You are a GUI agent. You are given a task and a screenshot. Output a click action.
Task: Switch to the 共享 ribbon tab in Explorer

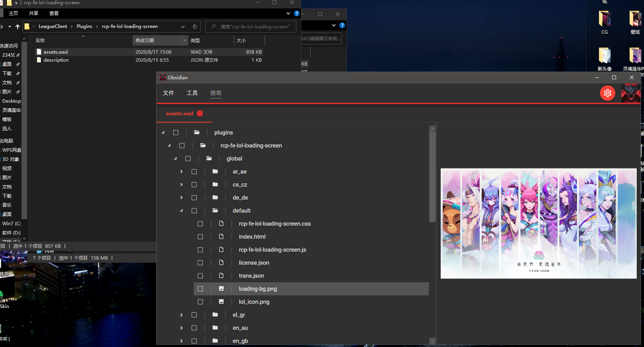34,13
